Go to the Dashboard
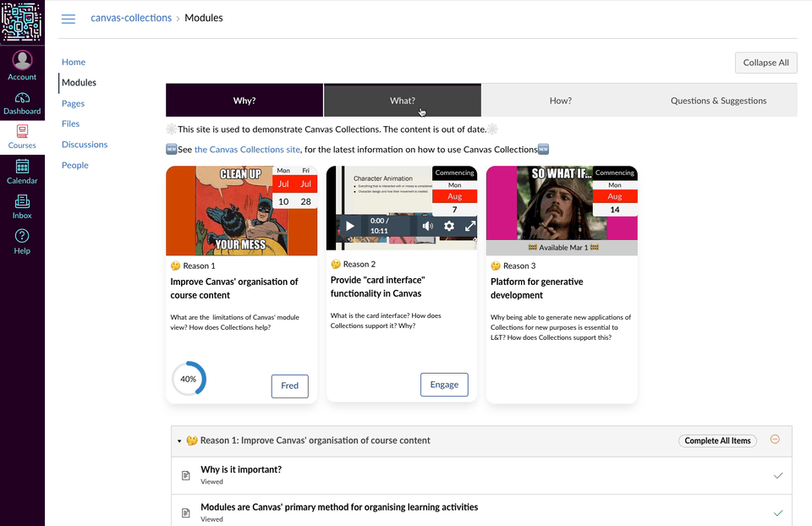This screenshot has width=812, height=526. (x=22, y=103)
